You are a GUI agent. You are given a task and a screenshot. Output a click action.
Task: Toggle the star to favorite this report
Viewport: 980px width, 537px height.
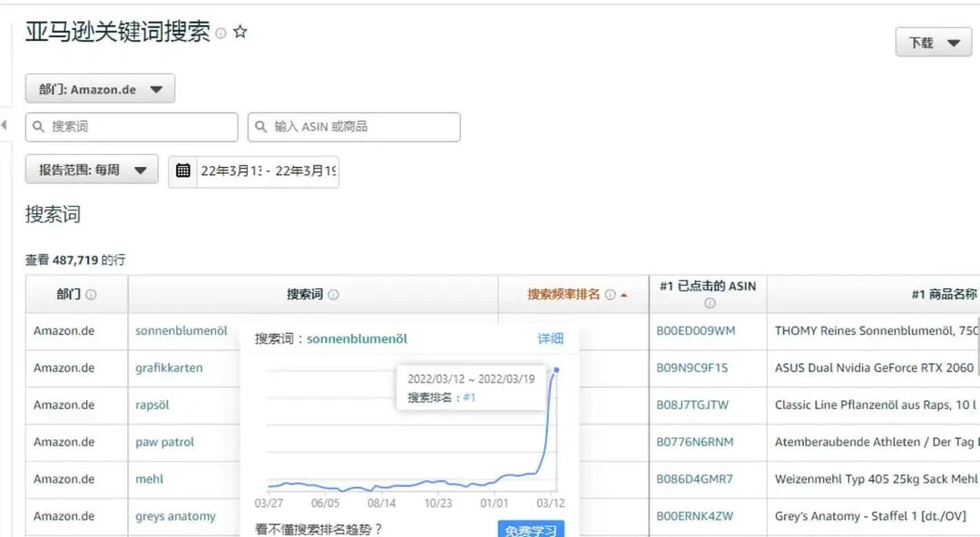(240, 31)
